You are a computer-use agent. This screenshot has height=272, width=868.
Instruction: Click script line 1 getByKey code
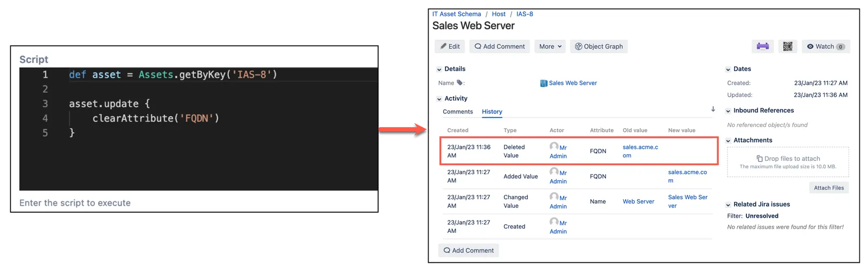pyautogui.click(x=173, y=75)
